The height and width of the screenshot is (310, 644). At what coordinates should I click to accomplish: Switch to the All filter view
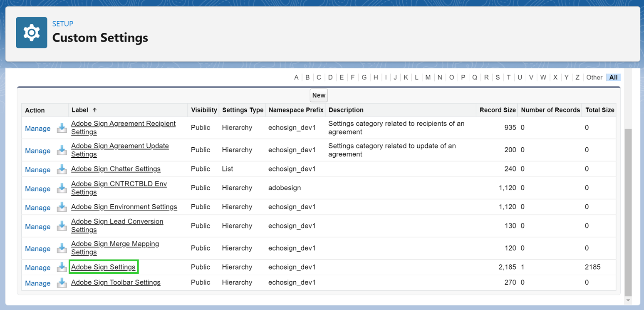click(613, 77)
